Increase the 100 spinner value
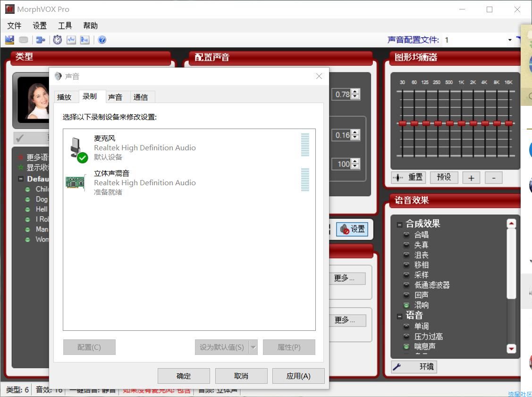 point(355,161)
